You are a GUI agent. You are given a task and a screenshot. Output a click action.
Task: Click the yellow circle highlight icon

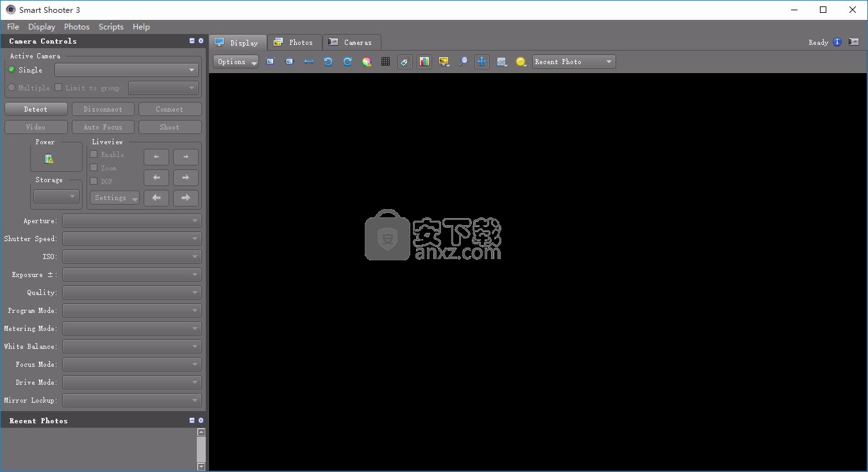point(521,62)
